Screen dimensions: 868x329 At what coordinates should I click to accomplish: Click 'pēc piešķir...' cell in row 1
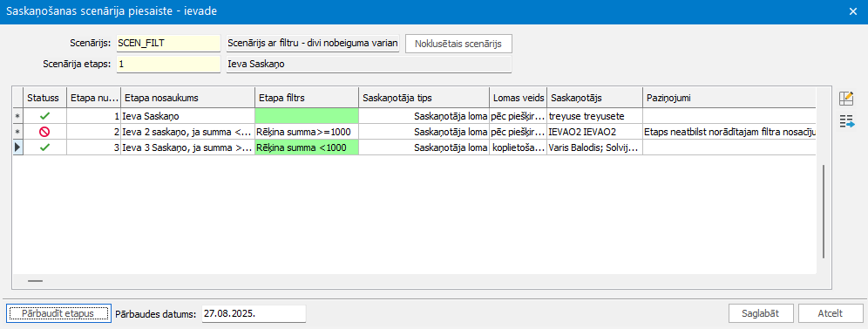click(x=519, y=116)
